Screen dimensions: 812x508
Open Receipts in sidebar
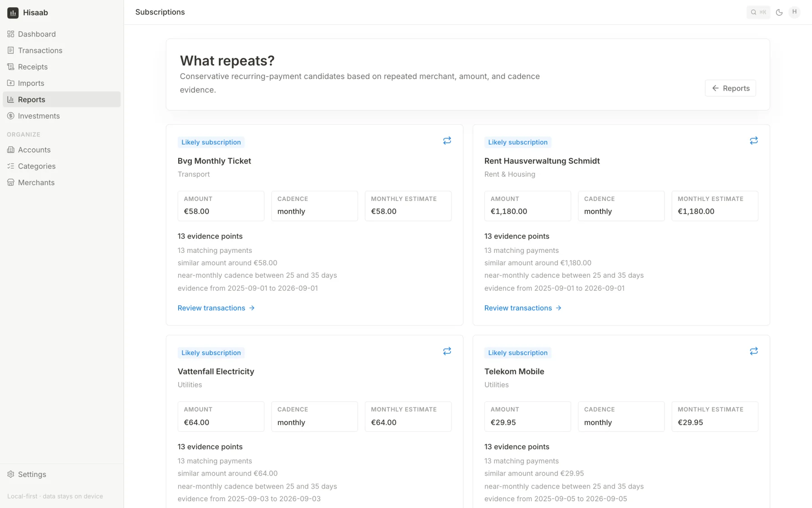62,67
